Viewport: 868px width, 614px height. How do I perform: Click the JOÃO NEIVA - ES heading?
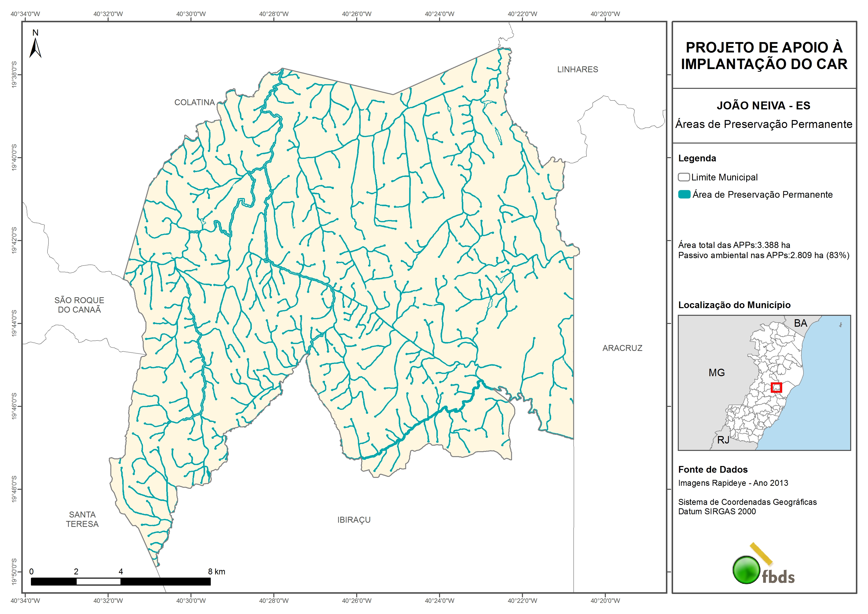[x=763, y=105]
